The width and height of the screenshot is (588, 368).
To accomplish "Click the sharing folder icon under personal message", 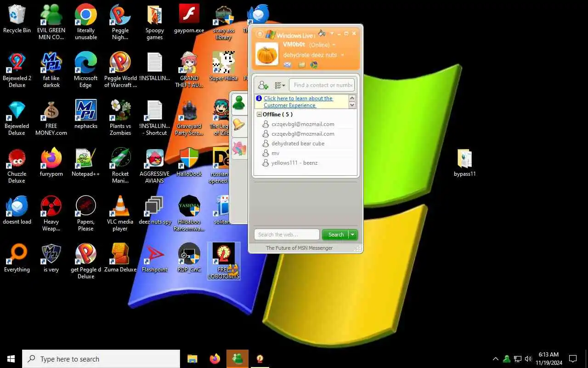I will tap(301, 65).
